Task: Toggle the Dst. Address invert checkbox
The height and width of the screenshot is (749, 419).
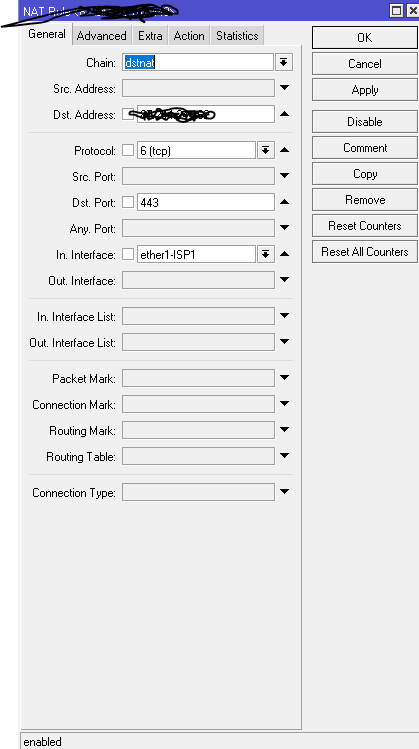Action: (x=128, y=114)
